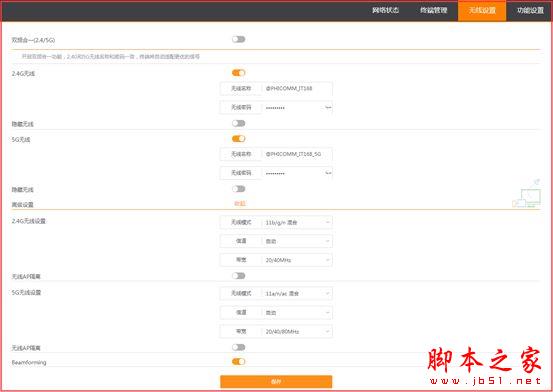Reveal the 5G wireless password via eye icon
Viewport: 553px width, 392px height.
[x=328, y=173]
